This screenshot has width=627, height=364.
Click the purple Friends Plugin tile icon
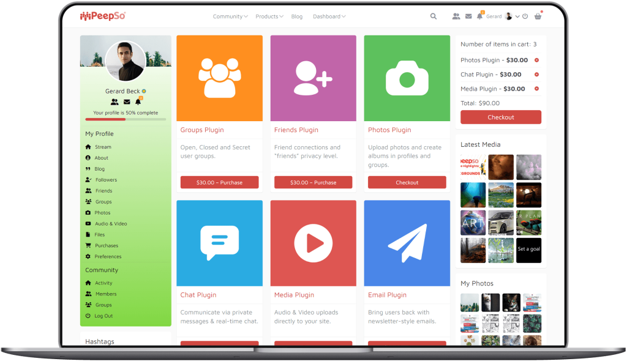click(313, 78)
